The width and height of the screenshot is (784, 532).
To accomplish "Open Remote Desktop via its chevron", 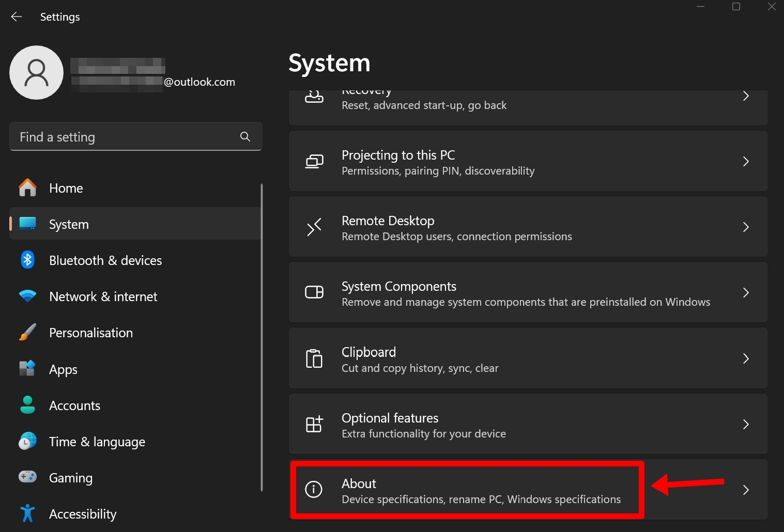I will click(x=746, y=227).
